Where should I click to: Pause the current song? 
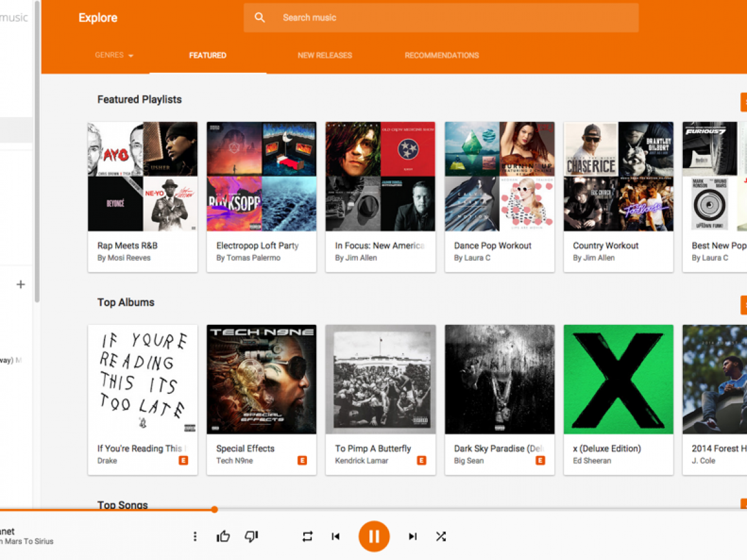[374, 536]
